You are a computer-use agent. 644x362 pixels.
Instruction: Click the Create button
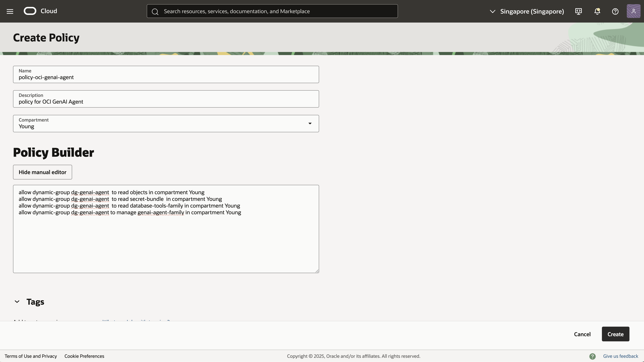point(615,334)
